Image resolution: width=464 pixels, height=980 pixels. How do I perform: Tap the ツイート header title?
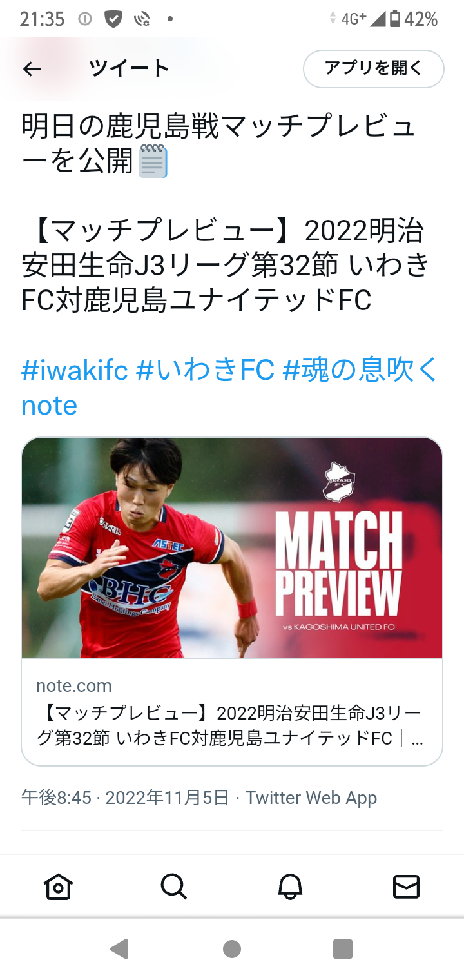[129, 68]
